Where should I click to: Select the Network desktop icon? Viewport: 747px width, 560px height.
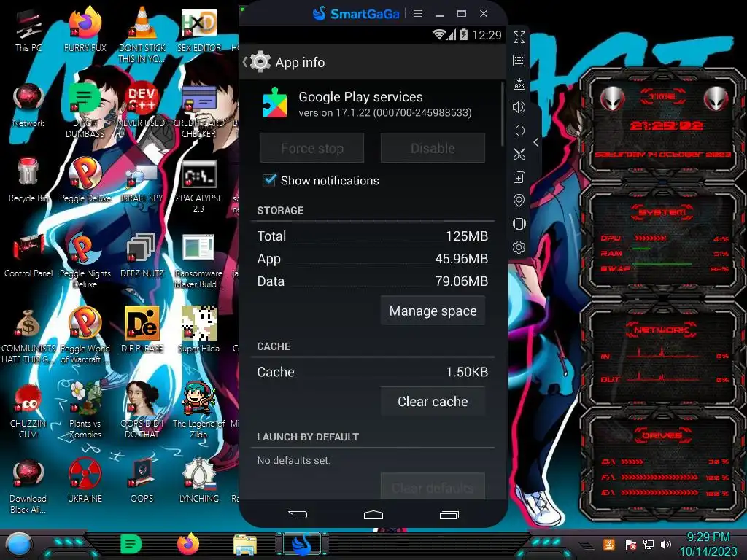[x=28, y=106]
